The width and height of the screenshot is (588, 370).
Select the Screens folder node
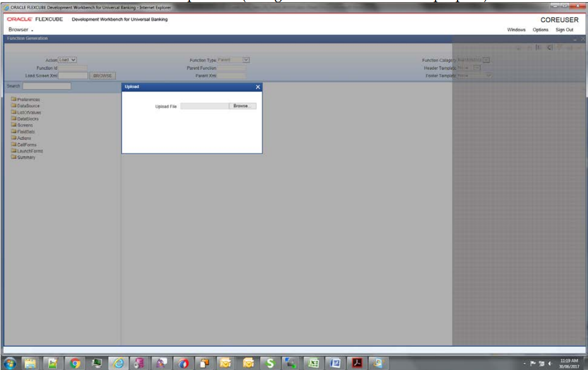(22, 125)
